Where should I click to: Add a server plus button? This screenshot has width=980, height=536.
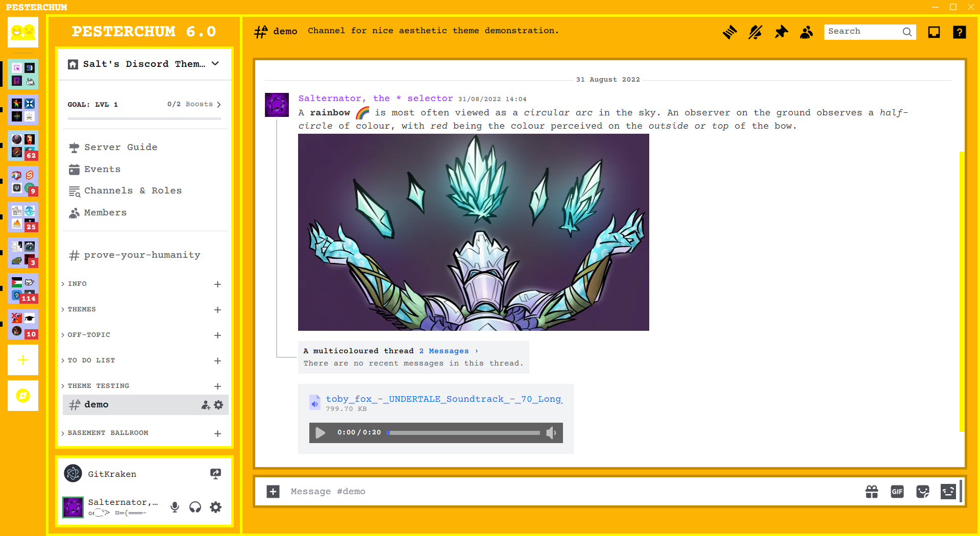(x=23, y=360)
